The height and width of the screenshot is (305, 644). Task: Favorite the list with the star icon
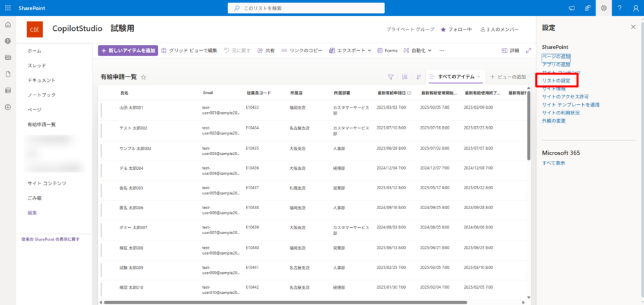144,77
